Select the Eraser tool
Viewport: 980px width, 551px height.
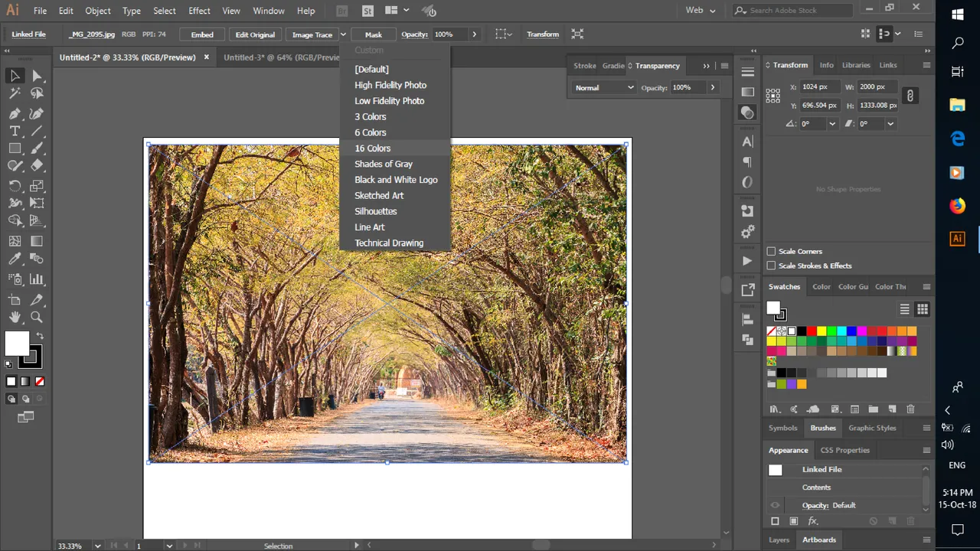click(37, 166)
